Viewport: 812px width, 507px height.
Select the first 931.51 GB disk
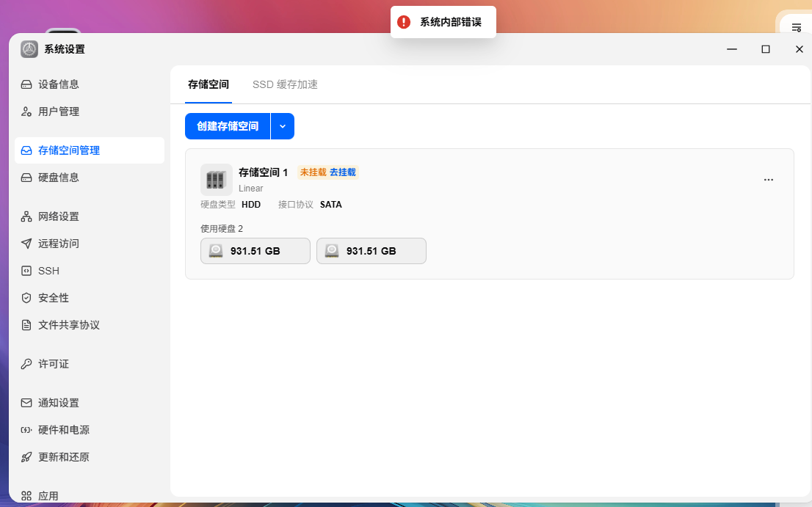click(x=255, y=251)
